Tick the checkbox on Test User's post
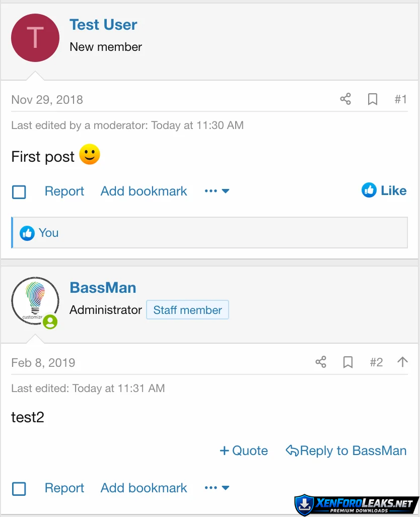This screenshot has width=420, height=517. (x=19, y=192)
